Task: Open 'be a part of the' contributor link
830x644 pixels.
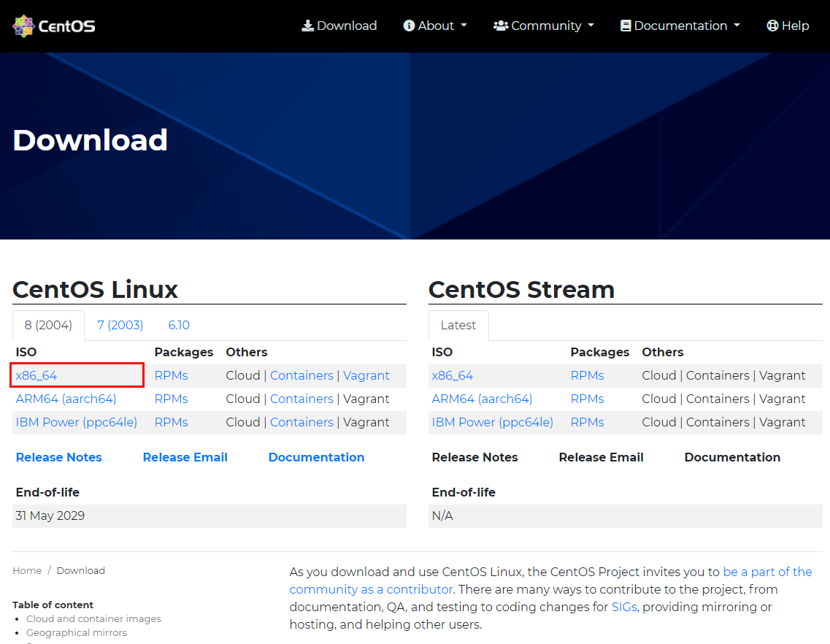Action: pos(767,572)
